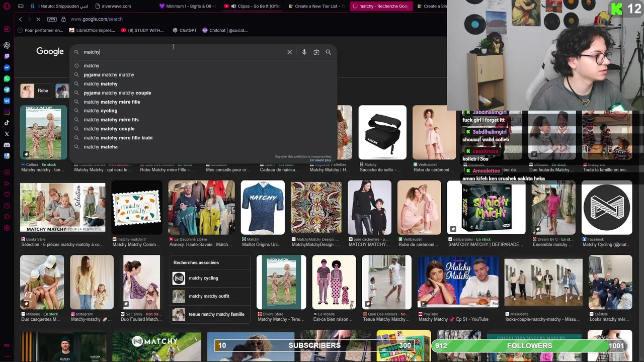Screen dimensions: 644x362
Task: Open TikTok in the sidebar
Action: [x=7, y=123]
